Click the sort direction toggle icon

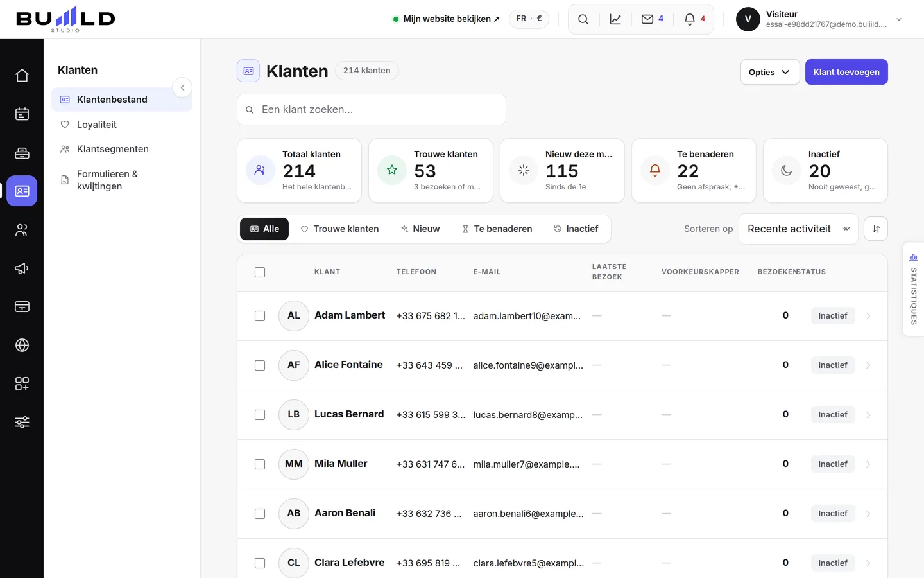point(876,229)
